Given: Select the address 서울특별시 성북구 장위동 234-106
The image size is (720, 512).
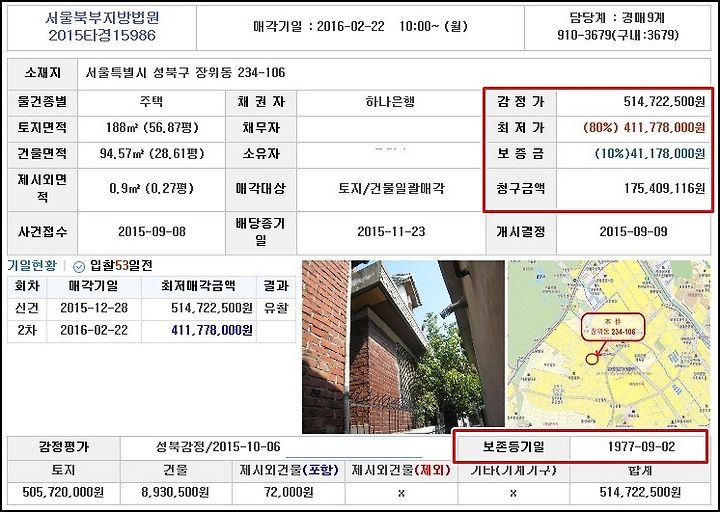Looking at the screenshot, I should 186,73.
